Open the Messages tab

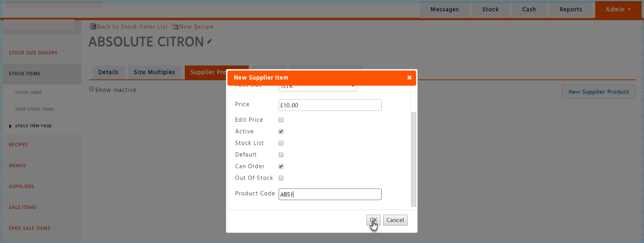[x=444, y=9]
